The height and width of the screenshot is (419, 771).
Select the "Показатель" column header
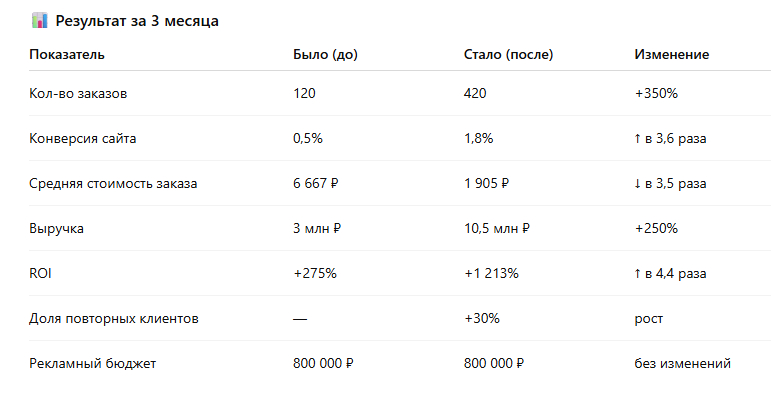pyautogui.click(x=67, y=54)
